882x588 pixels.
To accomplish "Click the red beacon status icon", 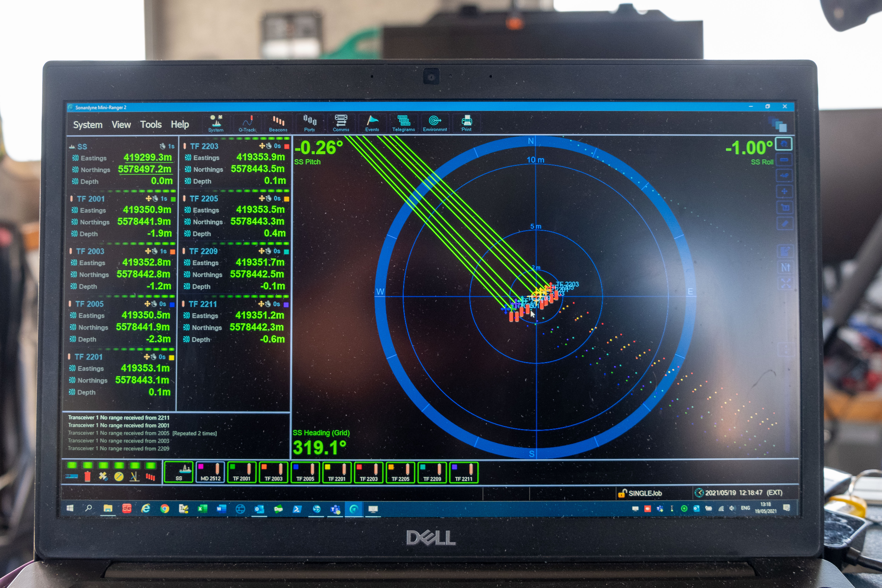I will click(87, 476).
